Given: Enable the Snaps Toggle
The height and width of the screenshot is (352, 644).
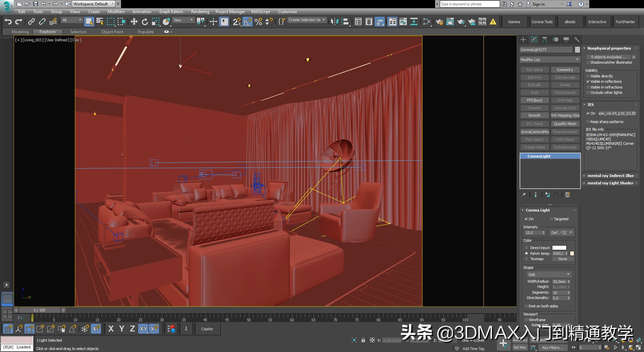Looking at the screenshot, I should (x=237, y=21).
